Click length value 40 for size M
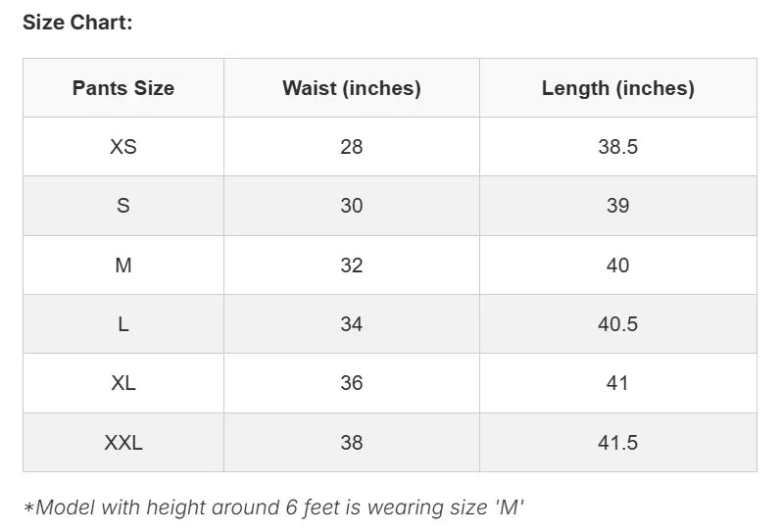This screenshot has width=782, height=532. pos(617,266)
